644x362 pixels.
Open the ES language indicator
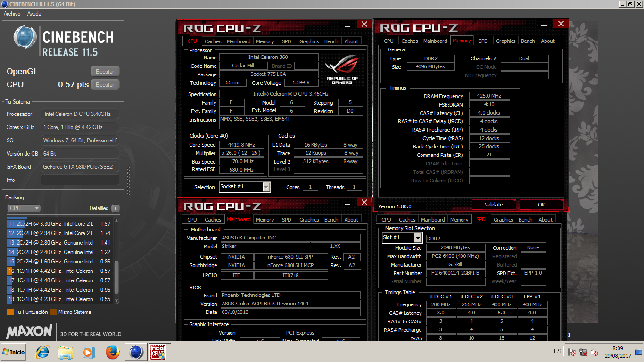tap(557, 351)
